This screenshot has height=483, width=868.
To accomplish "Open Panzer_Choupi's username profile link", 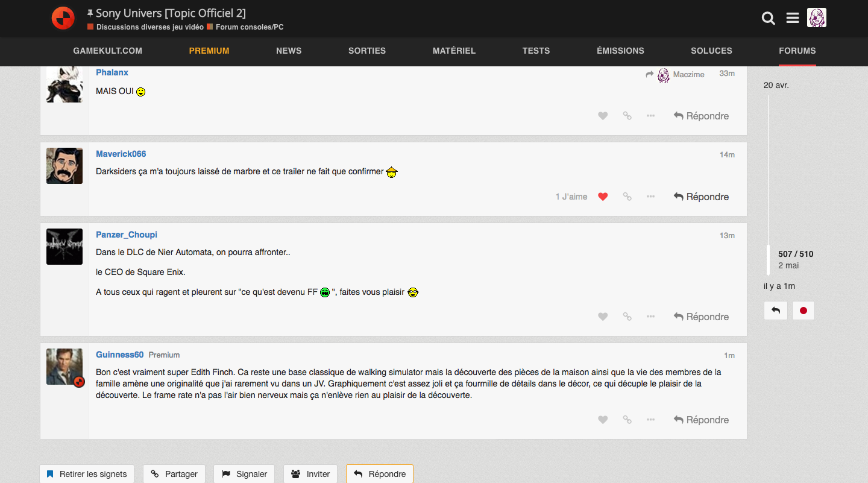I will click(127, 235).
